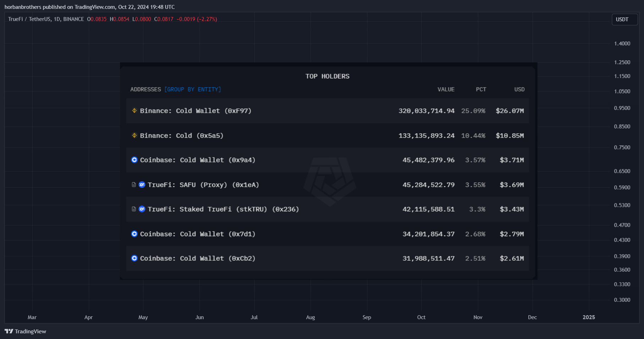Click the USD column header
The width and height of the screenshot is (644, 339).
[x=519, y=89]
